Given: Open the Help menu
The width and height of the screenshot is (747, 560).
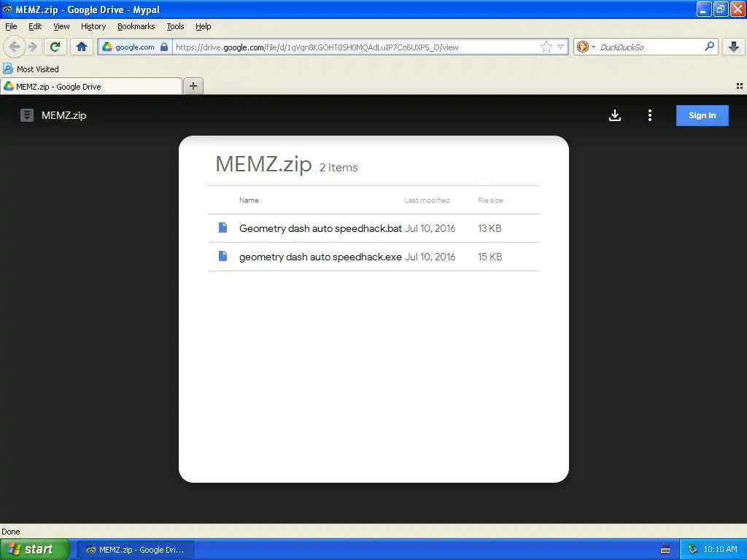Looking at the screenshot, I should click(x=204, y=26).
